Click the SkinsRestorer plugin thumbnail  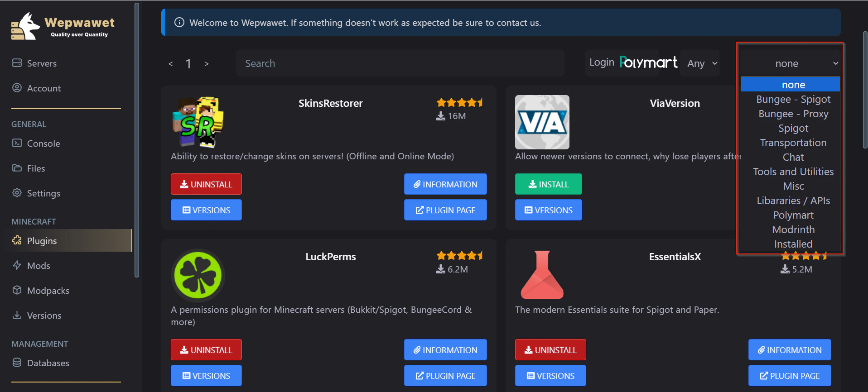198,122
